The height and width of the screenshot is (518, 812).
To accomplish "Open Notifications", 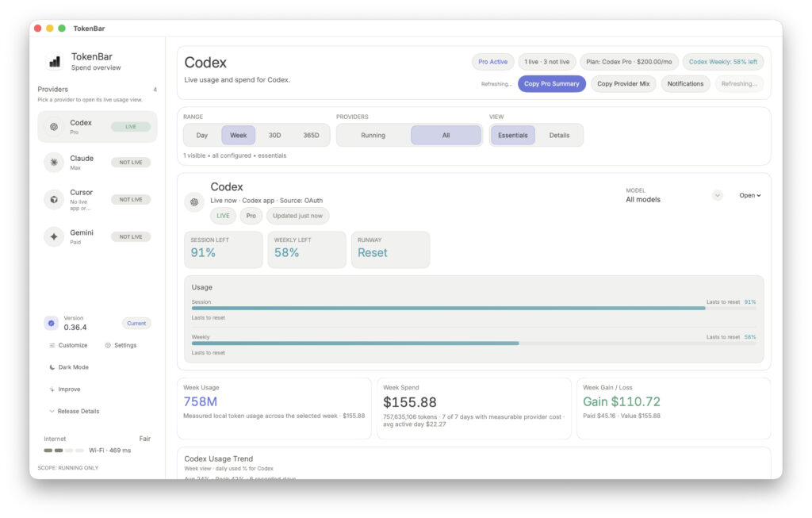I will [685, 84].
